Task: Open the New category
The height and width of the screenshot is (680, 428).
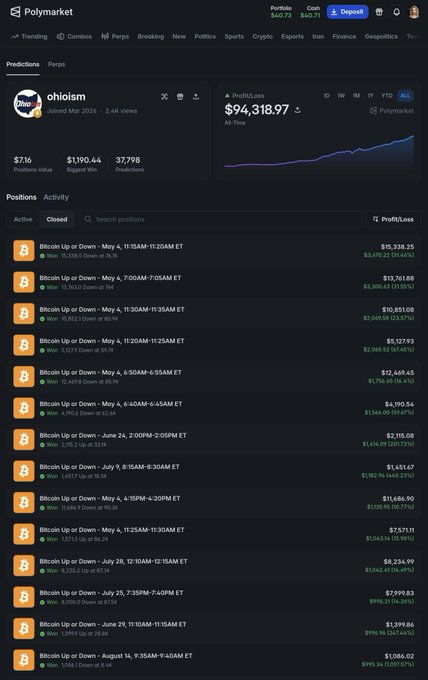Action: point(179,36)
